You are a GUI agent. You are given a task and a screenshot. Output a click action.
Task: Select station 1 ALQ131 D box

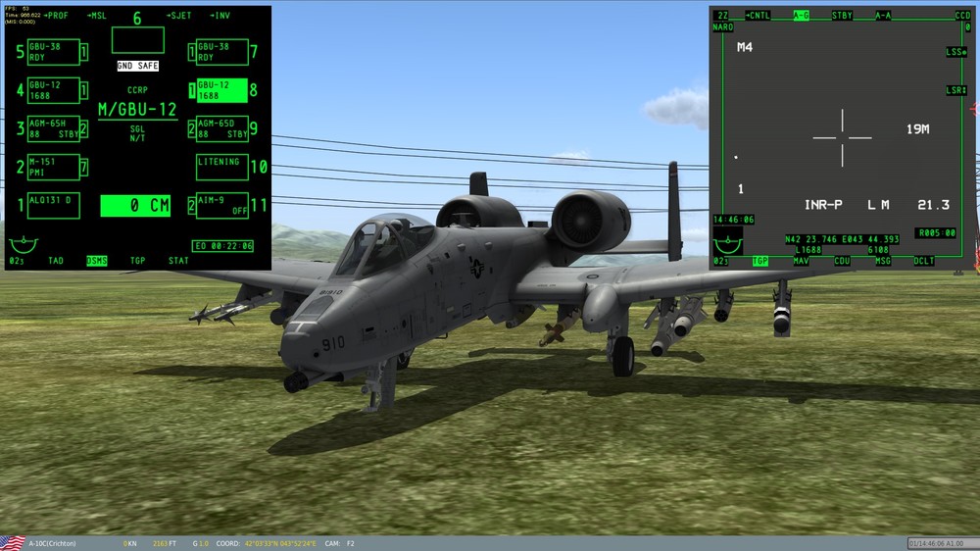click(x=54, y=205)
